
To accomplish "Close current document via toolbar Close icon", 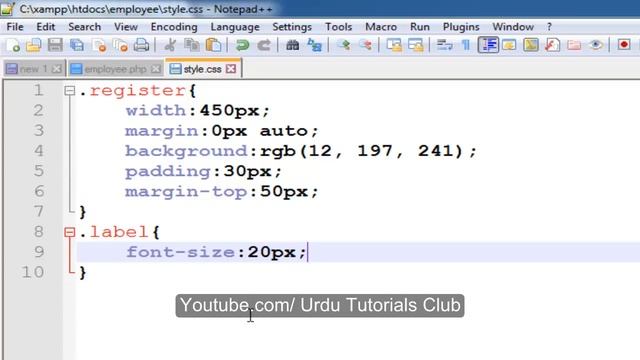I will point(99,45).
